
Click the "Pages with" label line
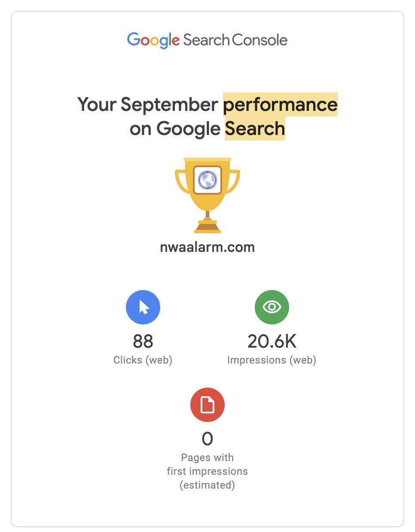pos(207,458)
